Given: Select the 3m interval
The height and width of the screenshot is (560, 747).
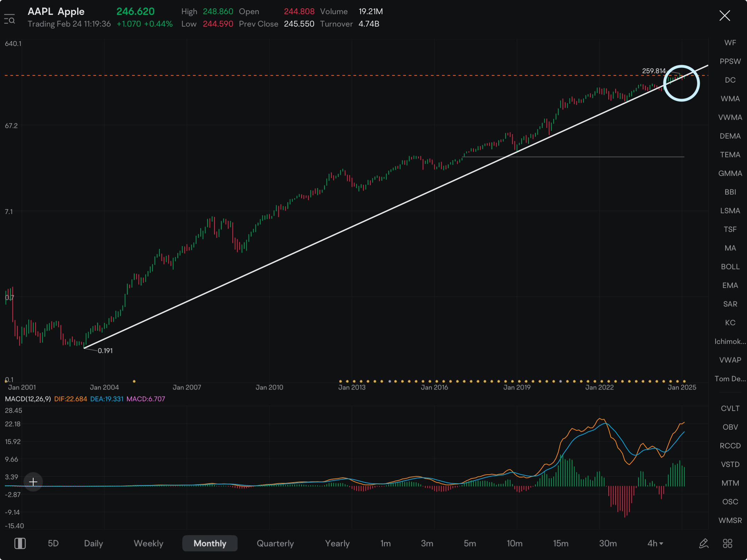Looking at the screenshot, I should [427, 543].
